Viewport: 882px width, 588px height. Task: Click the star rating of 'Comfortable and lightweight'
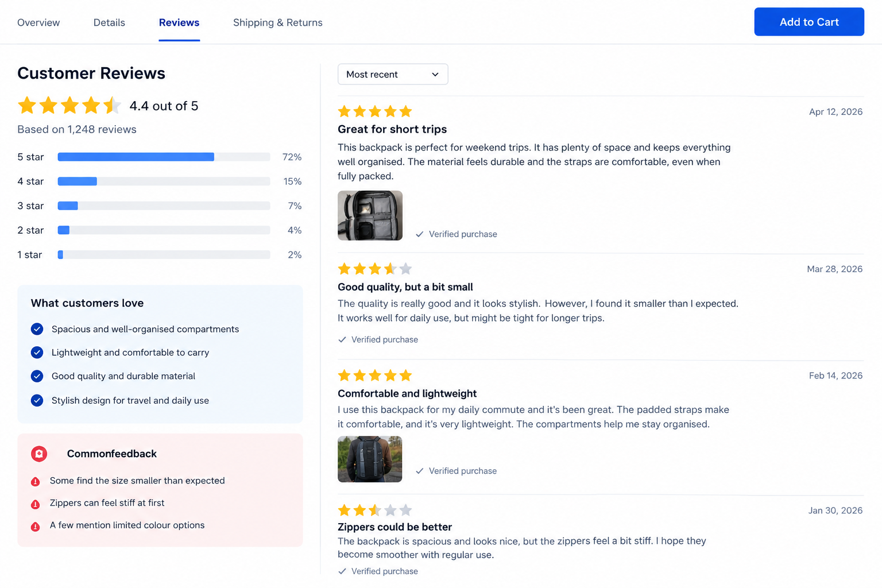click(375, 376)
